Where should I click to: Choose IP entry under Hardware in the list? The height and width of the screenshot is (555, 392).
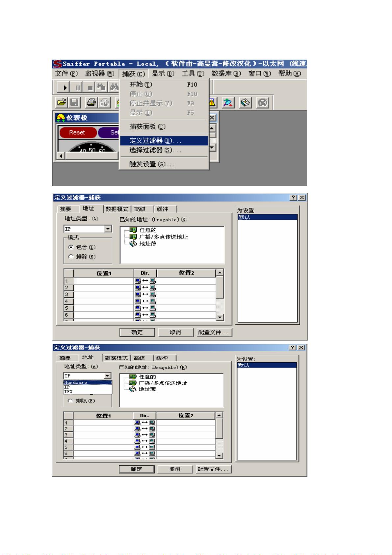(x=88, y=387)
